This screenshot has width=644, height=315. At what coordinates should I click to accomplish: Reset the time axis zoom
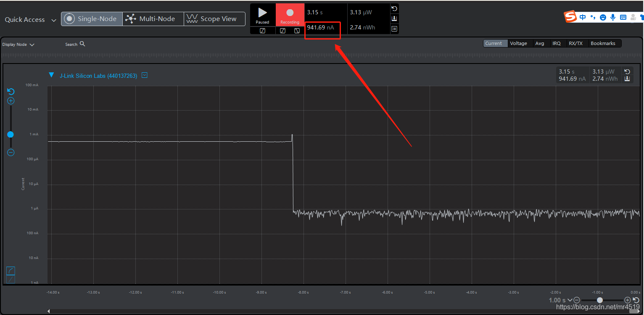(x=636, y=300)
